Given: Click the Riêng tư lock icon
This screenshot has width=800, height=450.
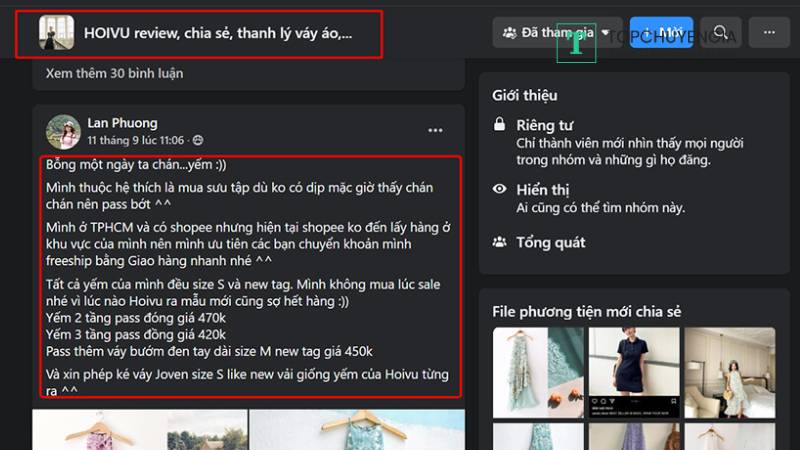Looking at the screenshot, I should tap(499, 124).
